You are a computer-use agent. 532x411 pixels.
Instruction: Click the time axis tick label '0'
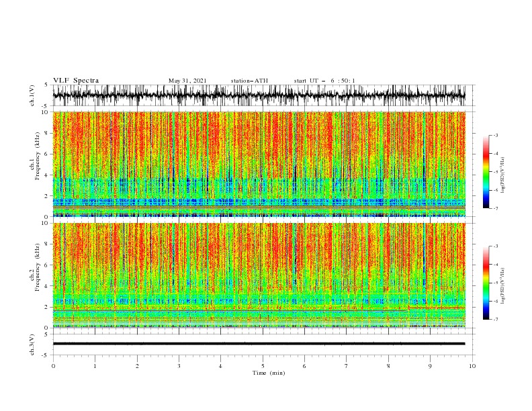pyautogui.click(x=53, y=366)
